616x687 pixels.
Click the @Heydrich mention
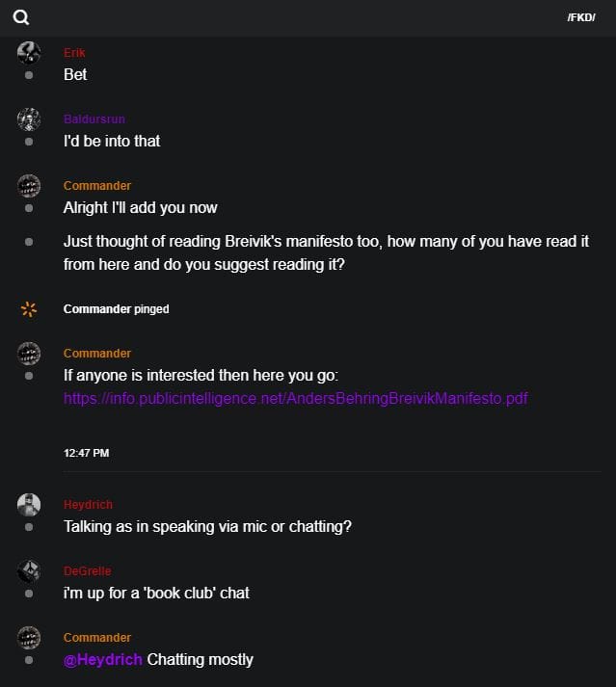103,659
